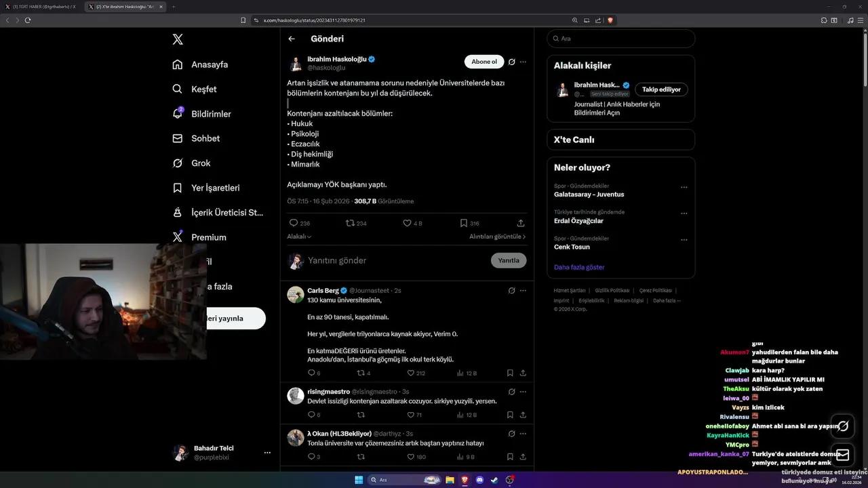Open Discord from the taskbar

tap(479, 480)
